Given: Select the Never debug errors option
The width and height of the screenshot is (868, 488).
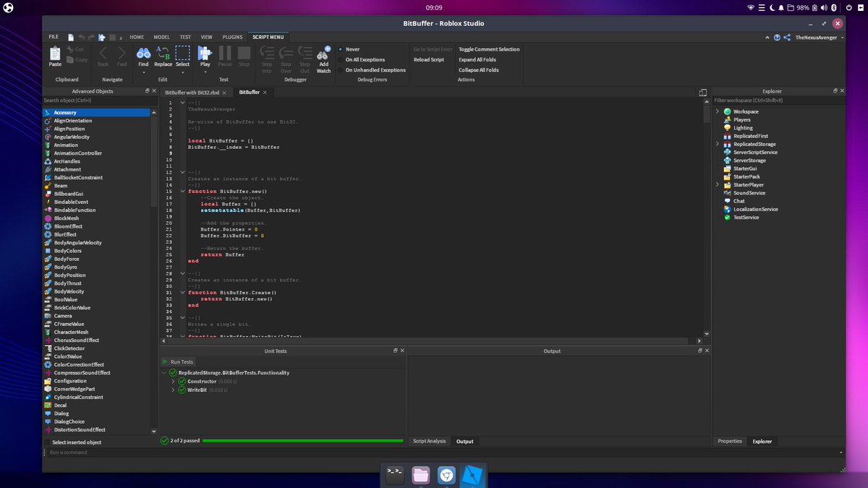Looking at the screenshot, I should (341, 49).
